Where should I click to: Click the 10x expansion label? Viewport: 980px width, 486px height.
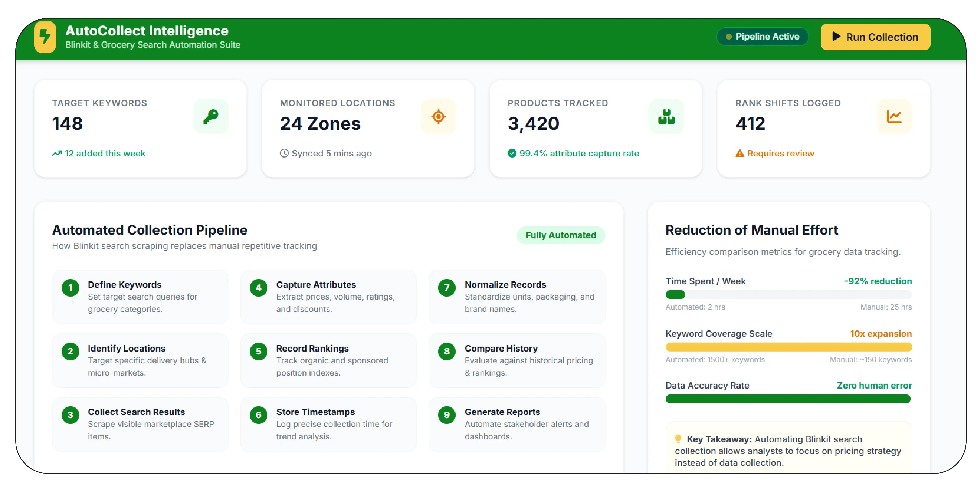coord(881,334)
